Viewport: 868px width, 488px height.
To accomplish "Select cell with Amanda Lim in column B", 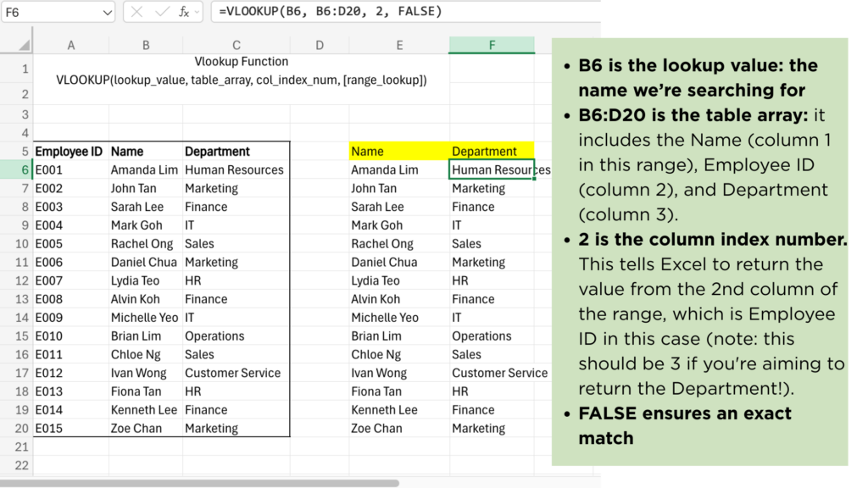I will point(146,169).
